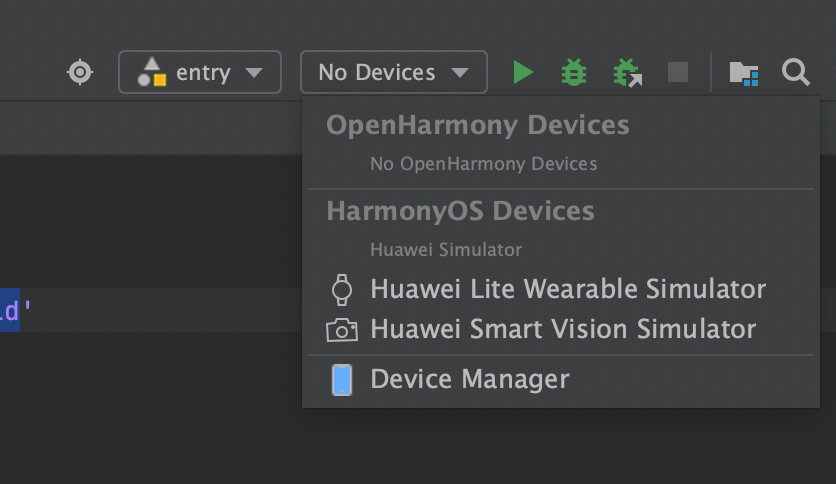Viewport: 836px width, 484px height.
Task: Click the watch icon for Lite Wearable
Action: [342, 289]
